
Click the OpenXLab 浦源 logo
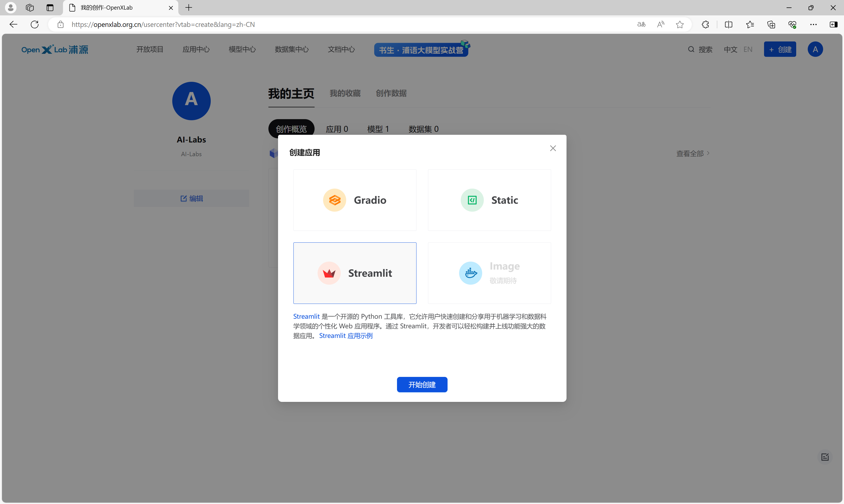[55, 50]
